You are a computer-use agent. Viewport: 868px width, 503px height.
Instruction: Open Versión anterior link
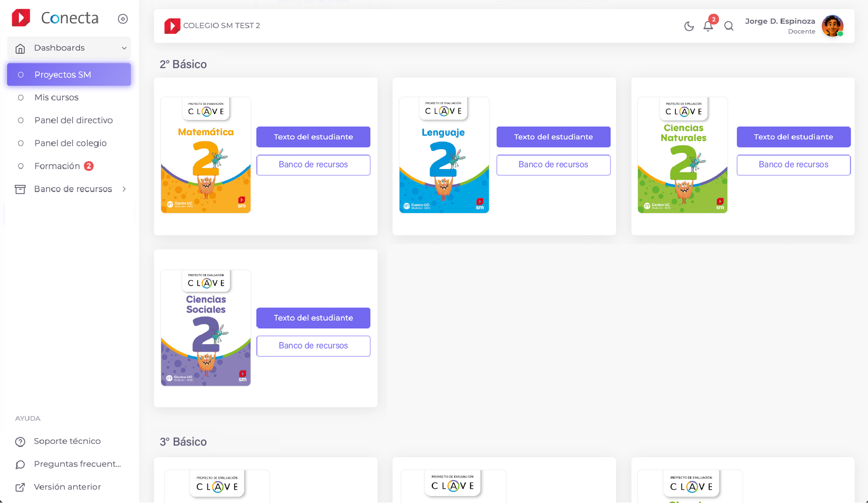[67, 487]
